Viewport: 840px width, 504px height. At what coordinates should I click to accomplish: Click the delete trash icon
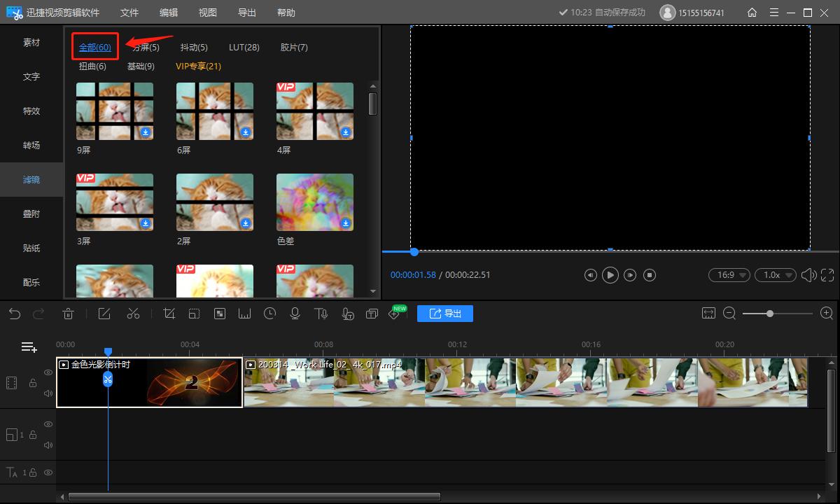tap(69, 314)
